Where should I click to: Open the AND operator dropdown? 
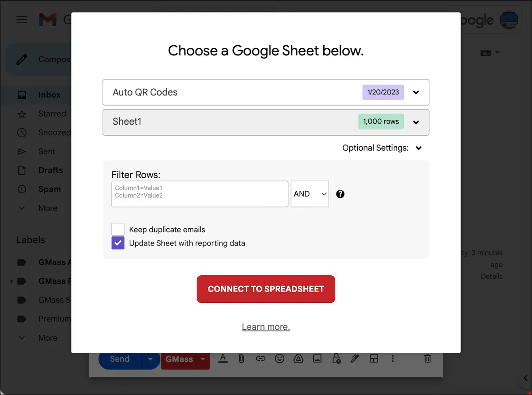coord(310,194)
